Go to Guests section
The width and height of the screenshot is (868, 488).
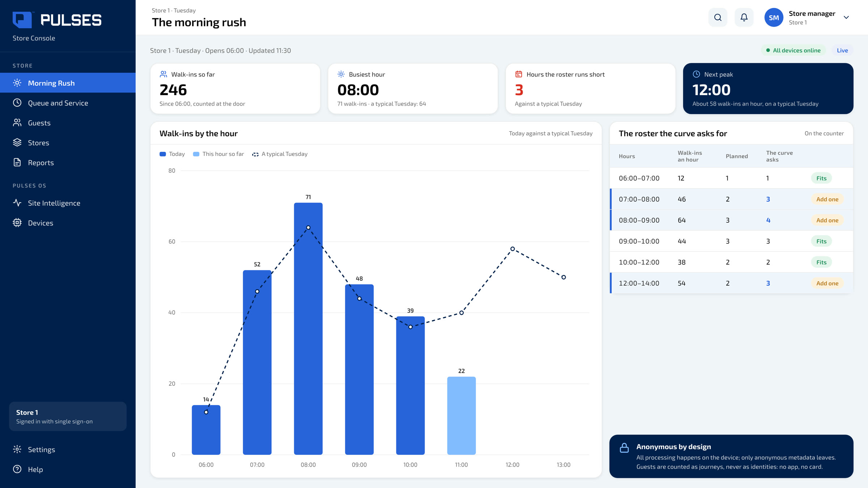click(x=68, y=123)
